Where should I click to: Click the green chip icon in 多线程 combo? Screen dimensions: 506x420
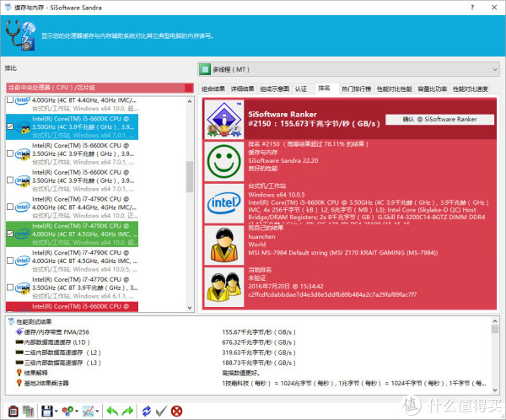pos(205,69)
